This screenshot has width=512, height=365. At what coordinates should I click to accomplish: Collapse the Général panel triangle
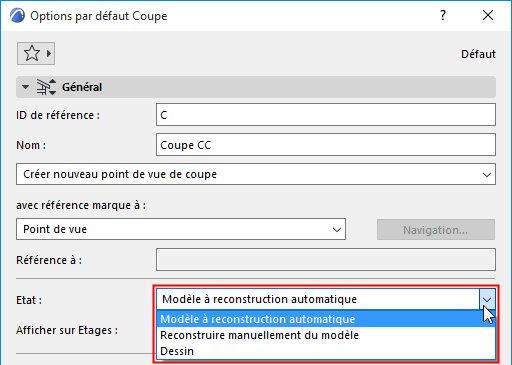coord(25,87)
